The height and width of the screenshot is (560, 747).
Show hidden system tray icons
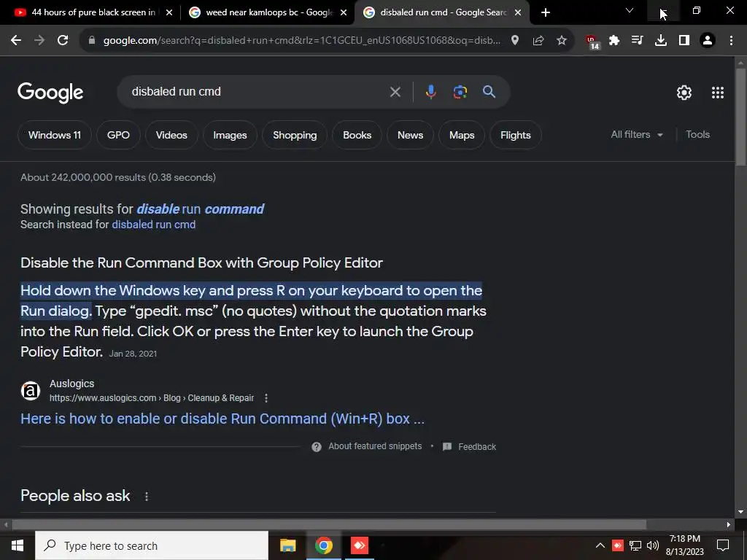point(600,545)
